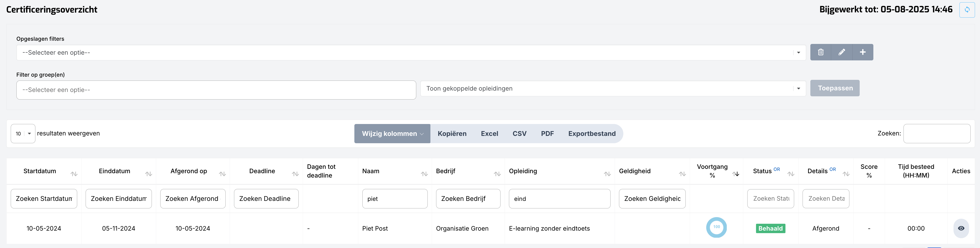Expand Toon gekoppelde opleidingen dropdown
This screenshot has height=248, width=980.
[612, 88]
